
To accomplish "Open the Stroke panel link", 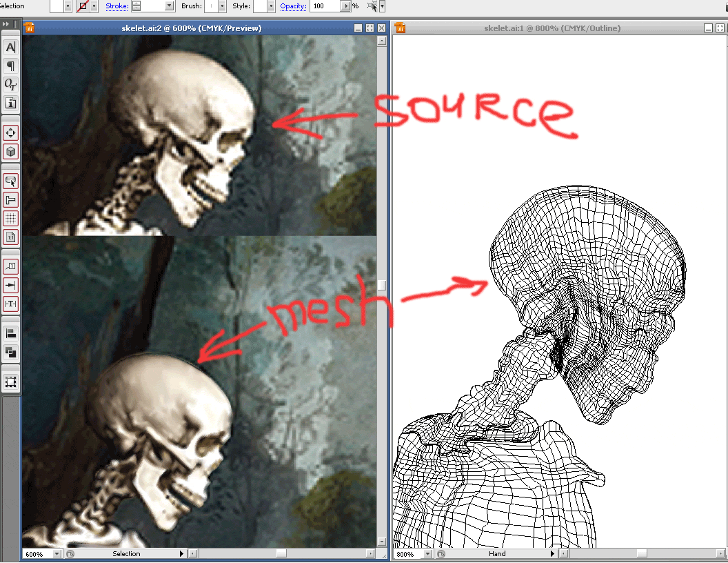I will [x=117, y=6].
